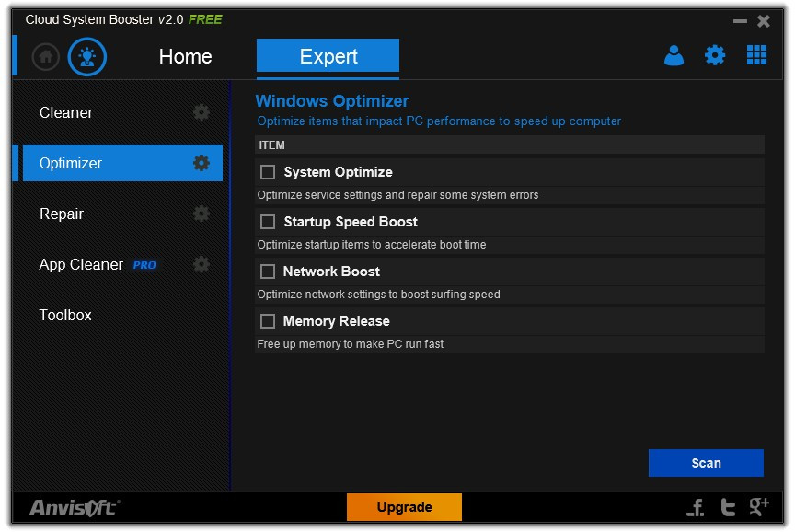Click the Memory Release label
Screen dimensions: 795x532
(337, 321)
